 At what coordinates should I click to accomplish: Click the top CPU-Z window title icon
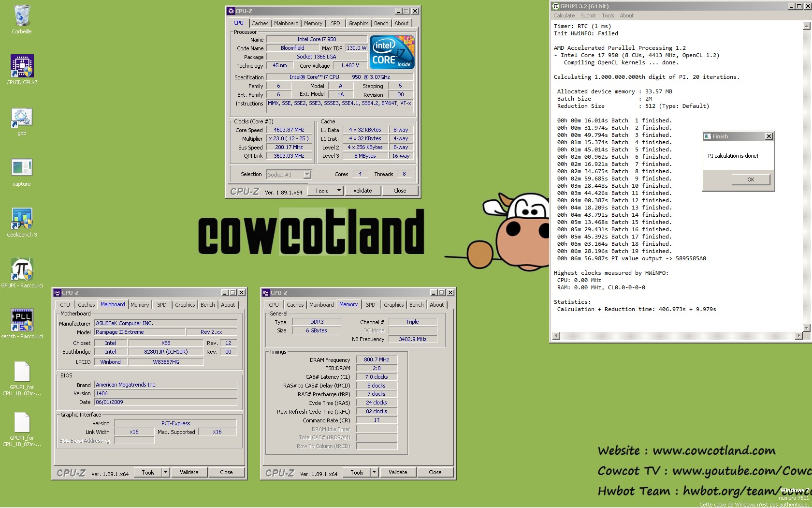pyautogui.click(x=231, y=11)
